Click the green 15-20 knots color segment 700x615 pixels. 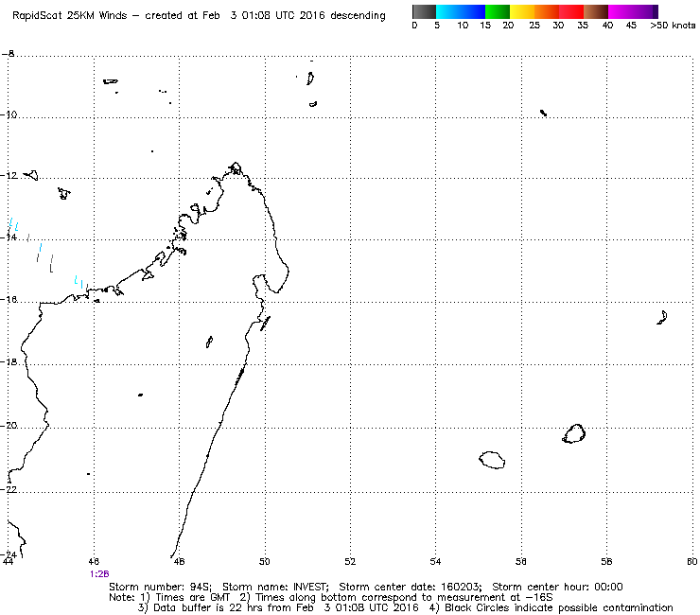[498, 11]
